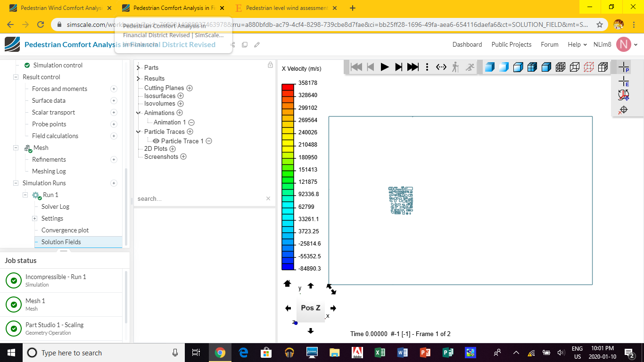The image size is (644, 362).
Task: Choose the pale blue shaded cube render mode
Action: click(504, 67)
